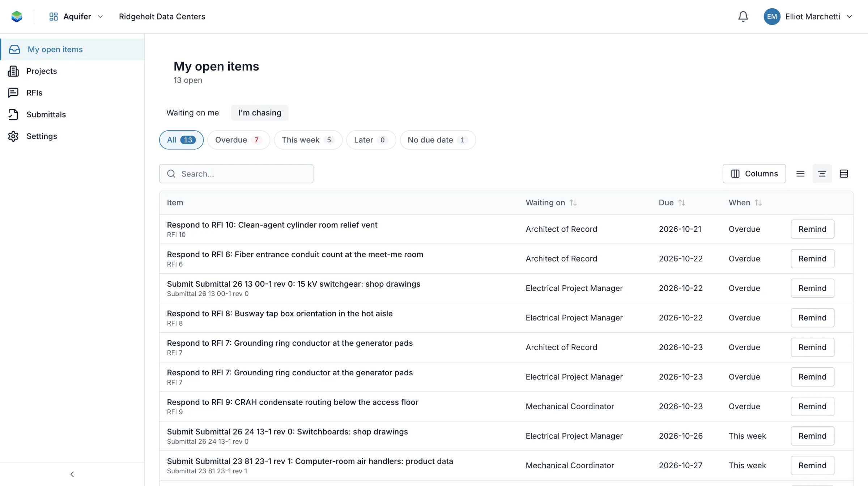Select compact row density icon
The image size is (868, 486).
pyautogui.click(x=800, y=174)
